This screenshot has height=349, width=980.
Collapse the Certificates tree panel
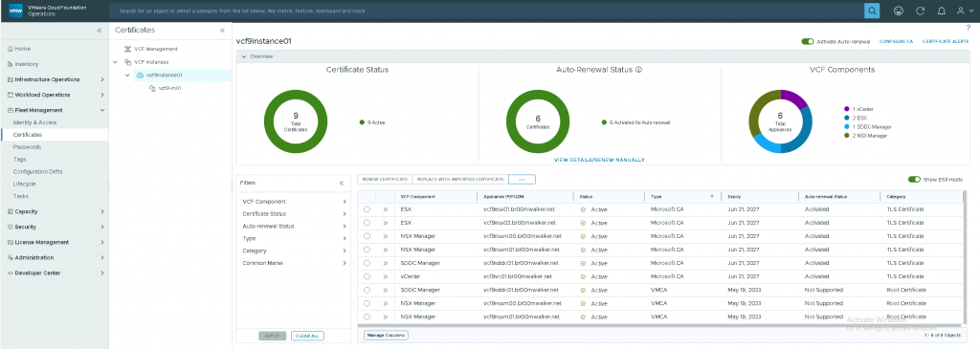(x=222, y=30)
